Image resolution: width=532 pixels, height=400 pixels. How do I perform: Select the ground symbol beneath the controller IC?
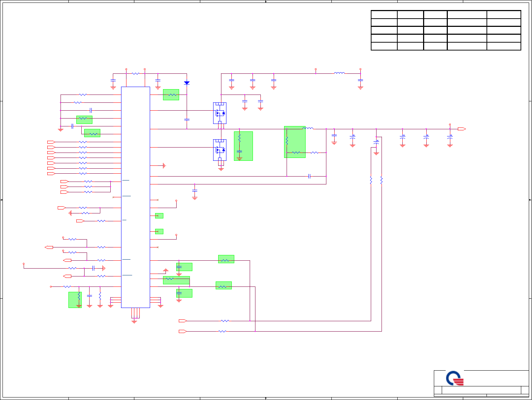[134, 322]
